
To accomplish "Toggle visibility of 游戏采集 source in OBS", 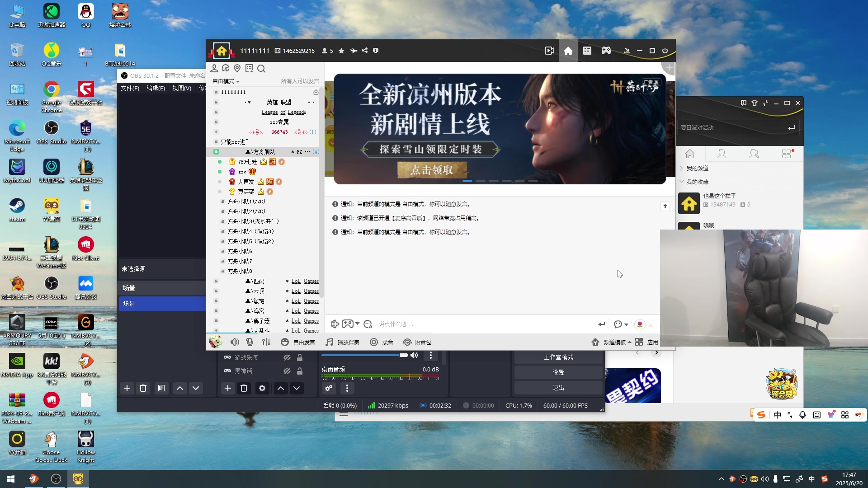I will pos(287,357).
